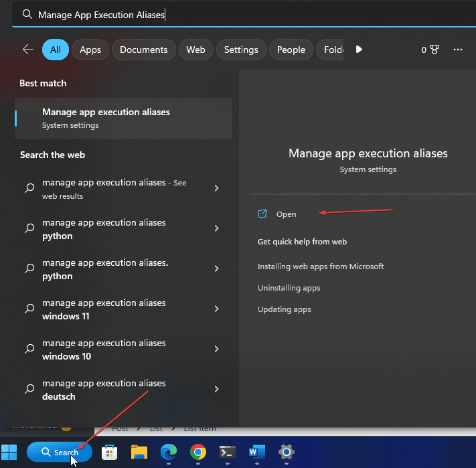The image size is (476, 468).
Task: Switch to the Folders filter tab
Action: (x=330, y=50)
